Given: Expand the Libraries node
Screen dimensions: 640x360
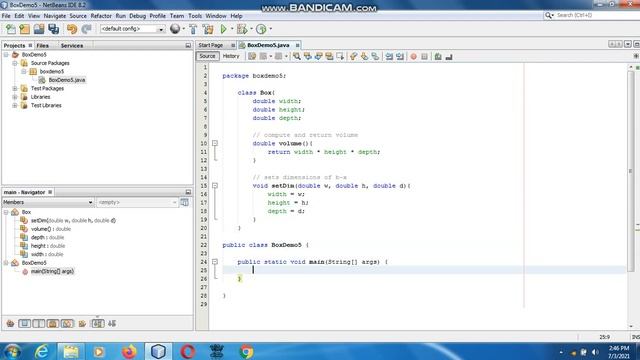Looking at the screenshot, I should coord(15,97).
